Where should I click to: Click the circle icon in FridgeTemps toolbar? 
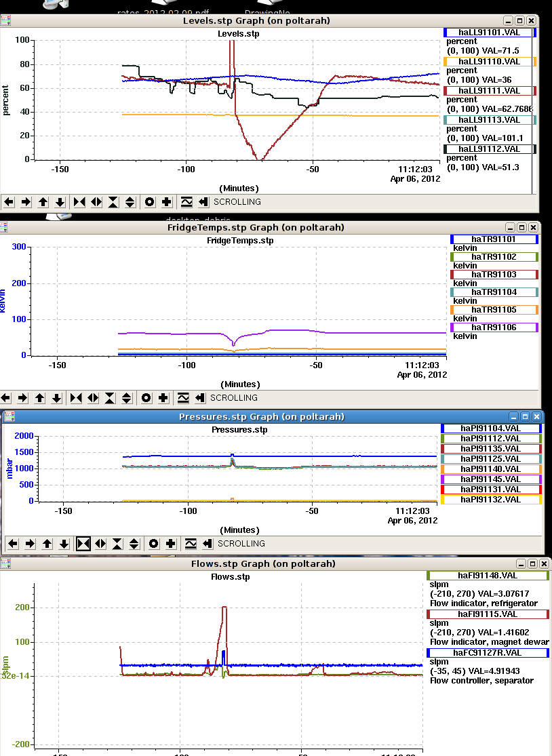146,398
